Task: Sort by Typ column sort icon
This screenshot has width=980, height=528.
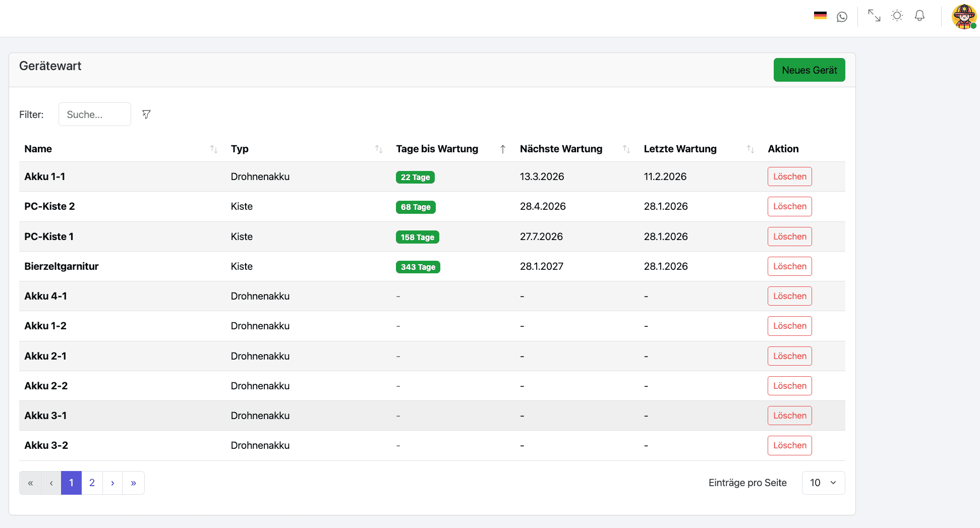Action: [x=379, y=149]
